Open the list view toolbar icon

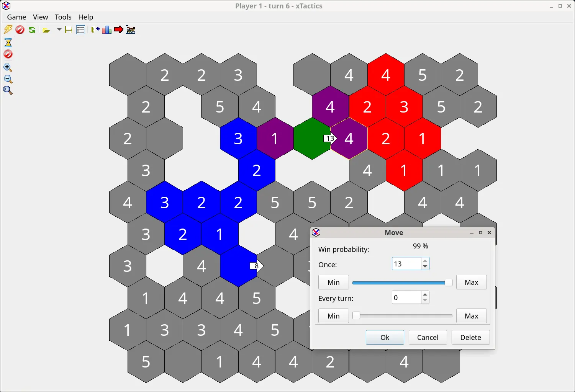[80, 29]
